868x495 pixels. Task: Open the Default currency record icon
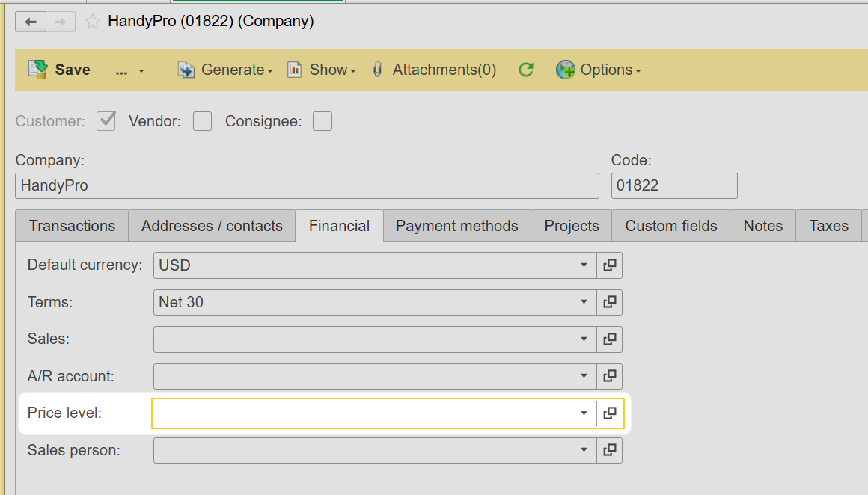point(610,265)
